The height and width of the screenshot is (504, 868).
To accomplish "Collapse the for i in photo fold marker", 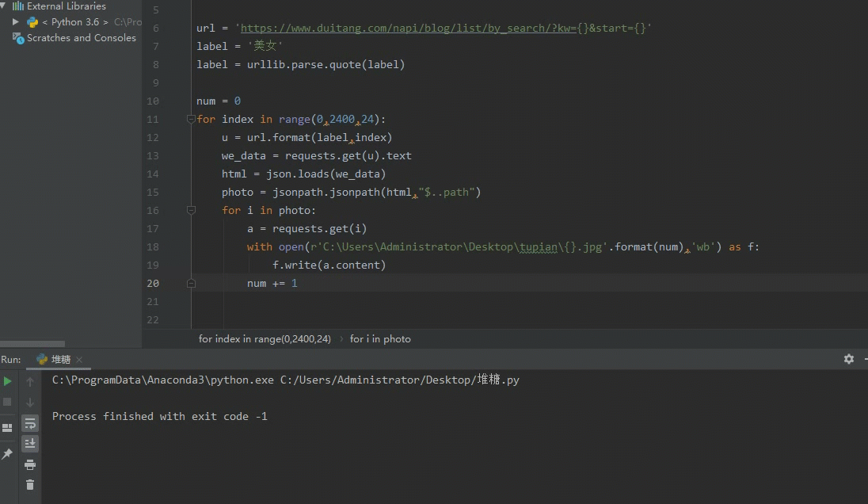I will coord(191,210).
